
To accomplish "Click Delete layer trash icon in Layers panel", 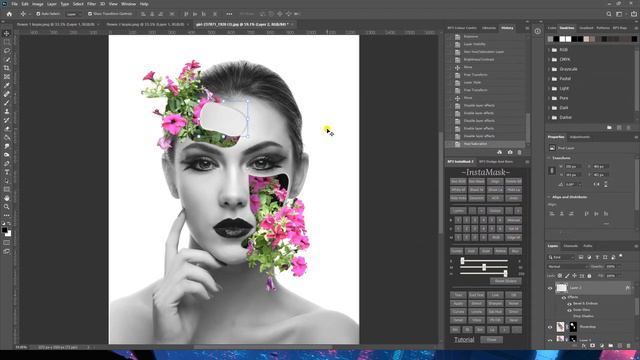I will coord(629,346).
